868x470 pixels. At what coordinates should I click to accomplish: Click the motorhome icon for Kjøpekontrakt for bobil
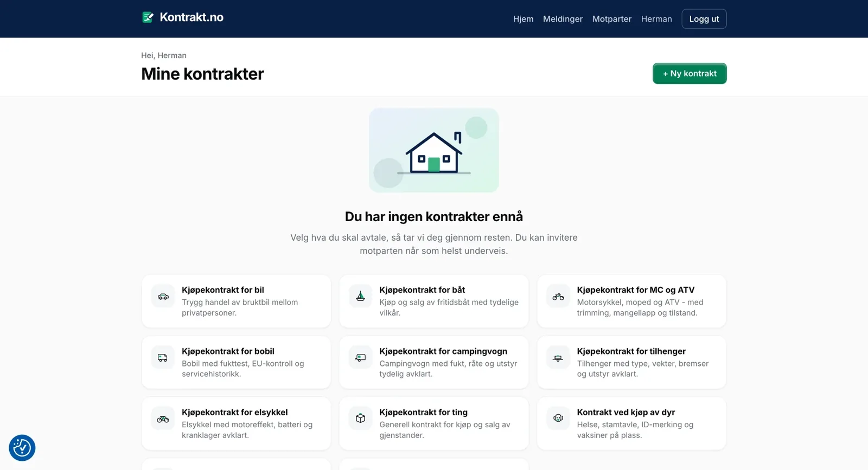(x=163, y=358)
